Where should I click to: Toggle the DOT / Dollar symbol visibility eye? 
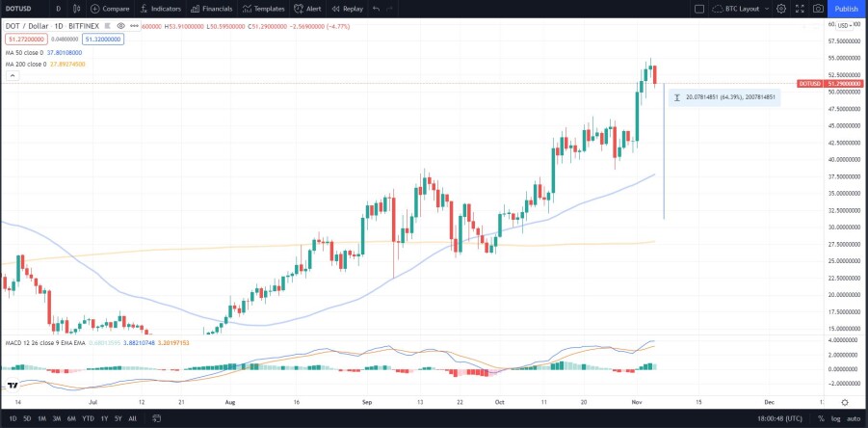tap(120, 26)
